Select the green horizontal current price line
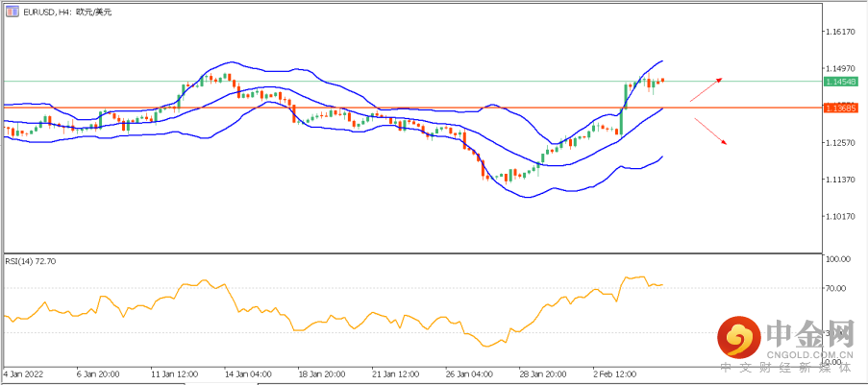868x385 pixels. 384,82
